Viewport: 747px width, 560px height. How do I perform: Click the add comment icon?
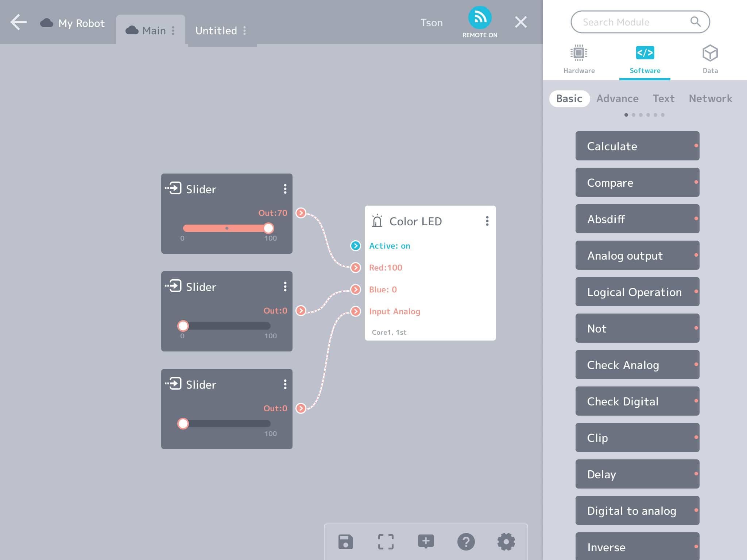[x=426, y=542]
